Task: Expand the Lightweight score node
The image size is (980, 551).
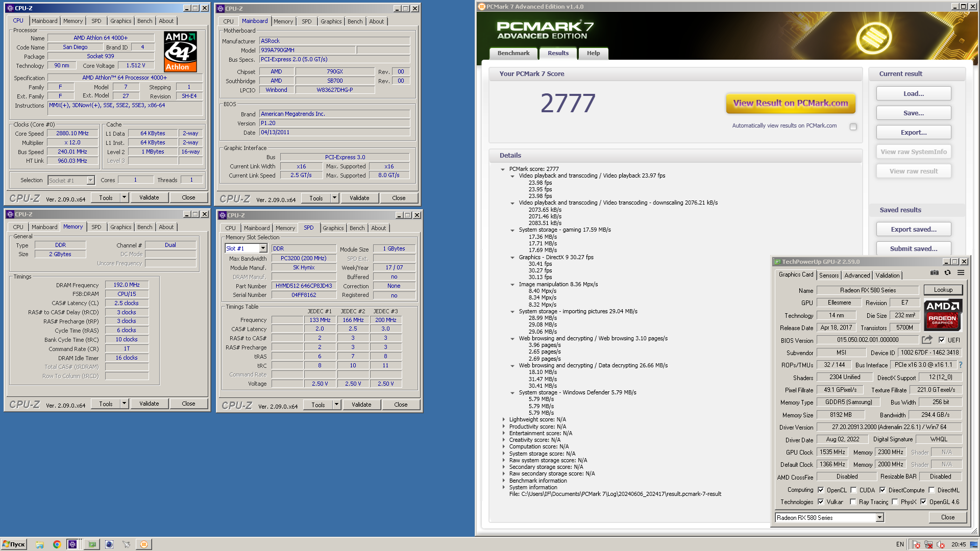Action: (x=503, y=420)
